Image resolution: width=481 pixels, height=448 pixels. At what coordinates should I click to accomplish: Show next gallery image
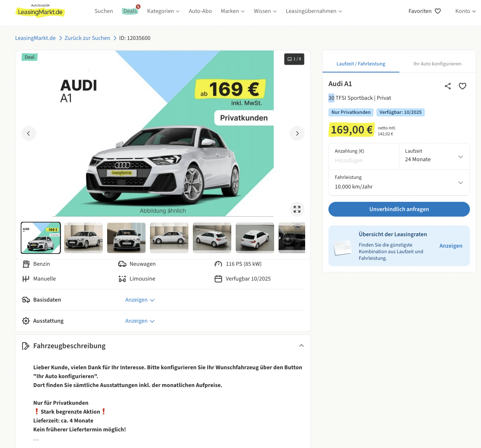tap(297, 133)
